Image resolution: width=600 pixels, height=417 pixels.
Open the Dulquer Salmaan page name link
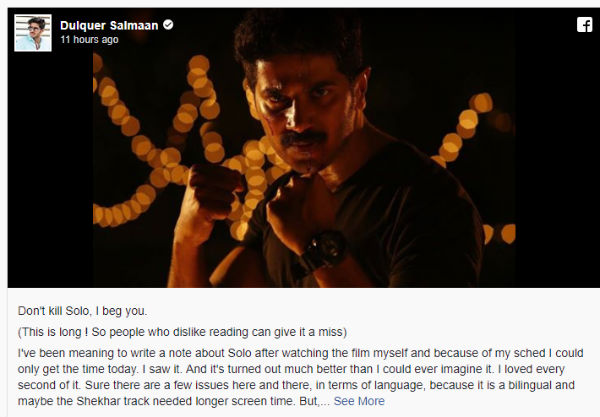click(x=109, y=25)
